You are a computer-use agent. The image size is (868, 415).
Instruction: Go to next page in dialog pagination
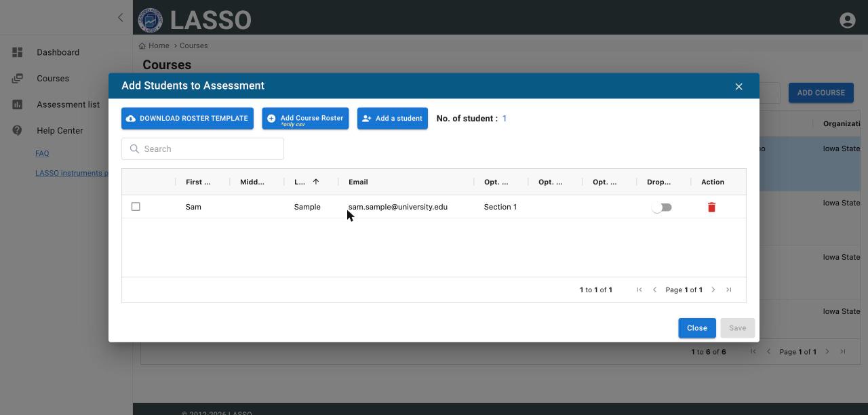coord(713,290)
